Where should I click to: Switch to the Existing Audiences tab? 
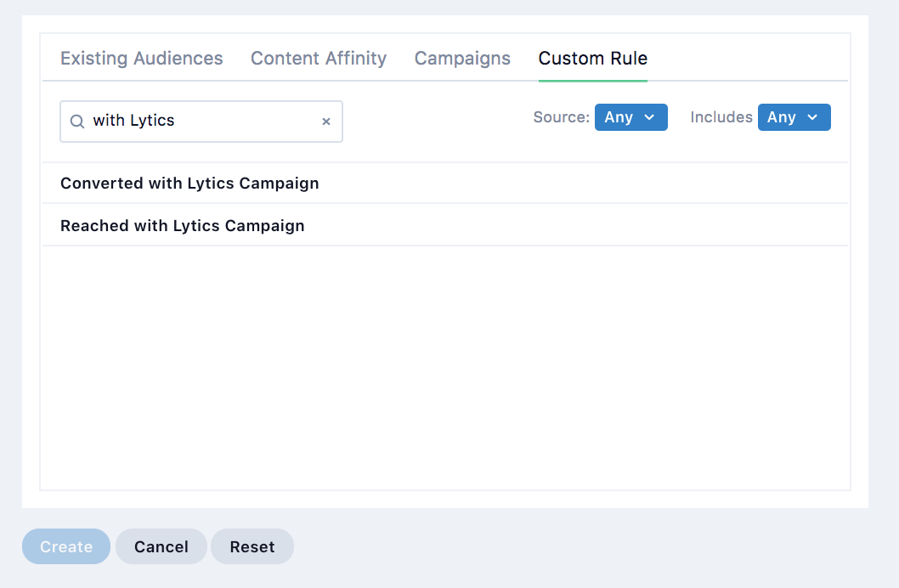141,59
